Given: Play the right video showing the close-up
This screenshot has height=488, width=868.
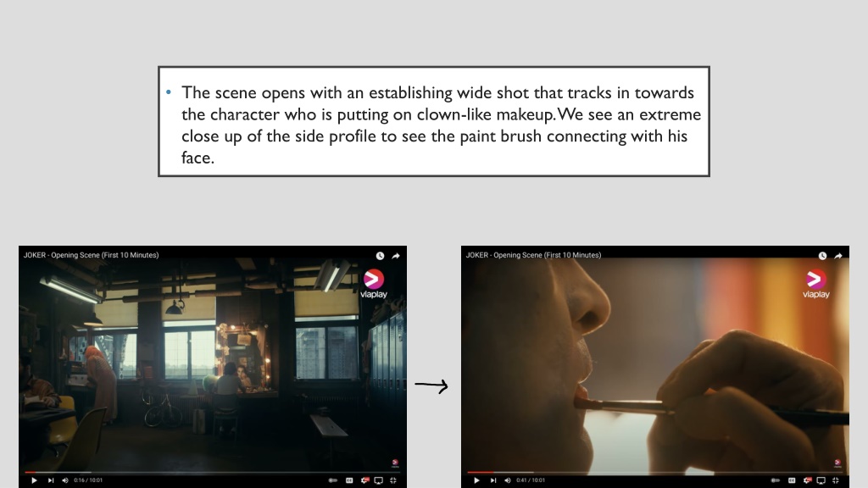Looking at the screenshot, I should click(476, 480).
